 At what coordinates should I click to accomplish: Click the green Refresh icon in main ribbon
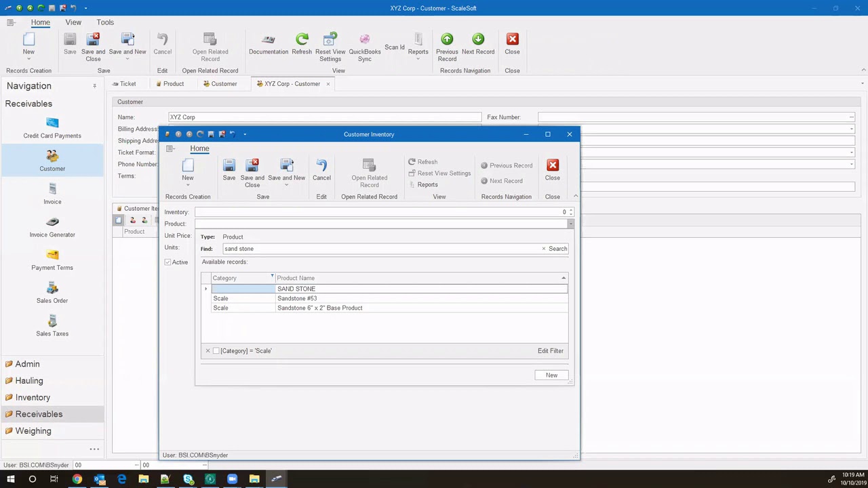[302, 39]
